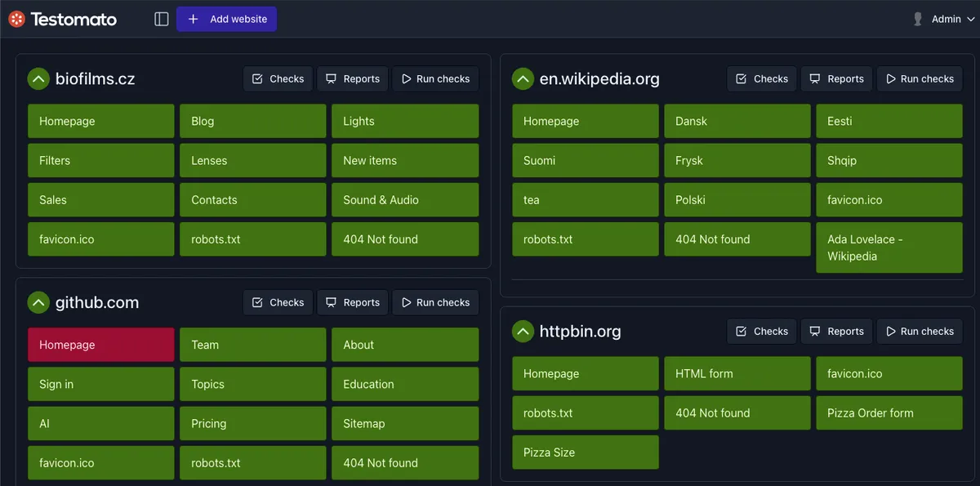This screenshot has height=486, width=980.
Task: Open the Pizza Size check tile
Action: tap(586, 453)
